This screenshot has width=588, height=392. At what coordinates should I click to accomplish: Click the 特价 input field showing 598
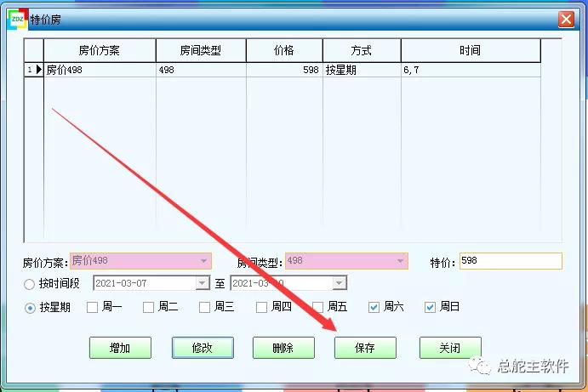pyautogui.click(x=511, y=261)
